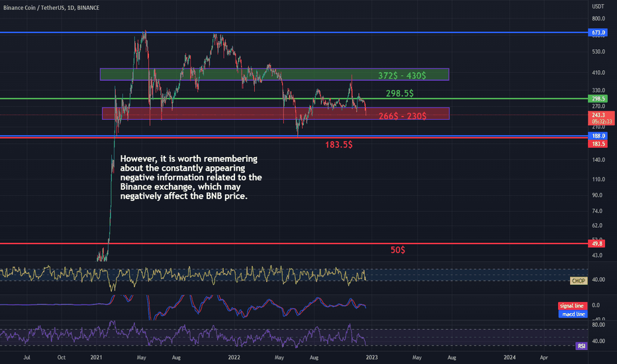This screenshot has width=617, height=364.
Task: Click the 183.5$ red annotation text
Action: (338, 145)
